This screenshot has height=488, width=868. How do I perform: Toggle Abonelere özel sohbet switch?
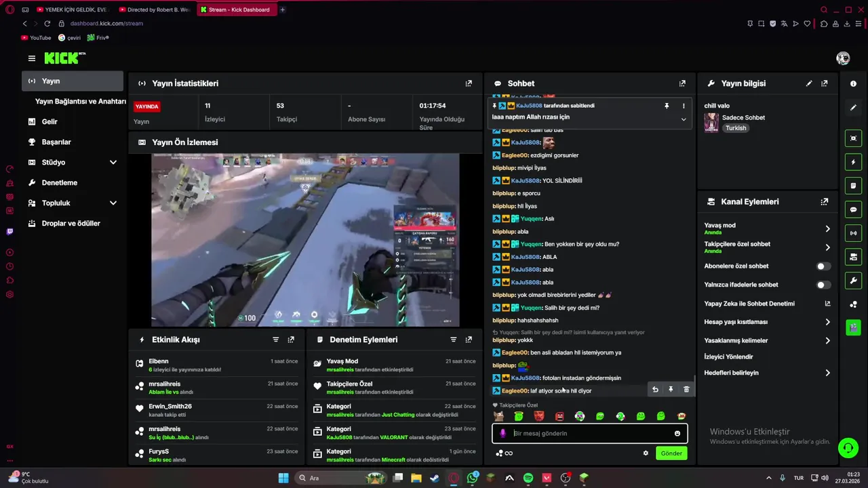coord(823,266)
